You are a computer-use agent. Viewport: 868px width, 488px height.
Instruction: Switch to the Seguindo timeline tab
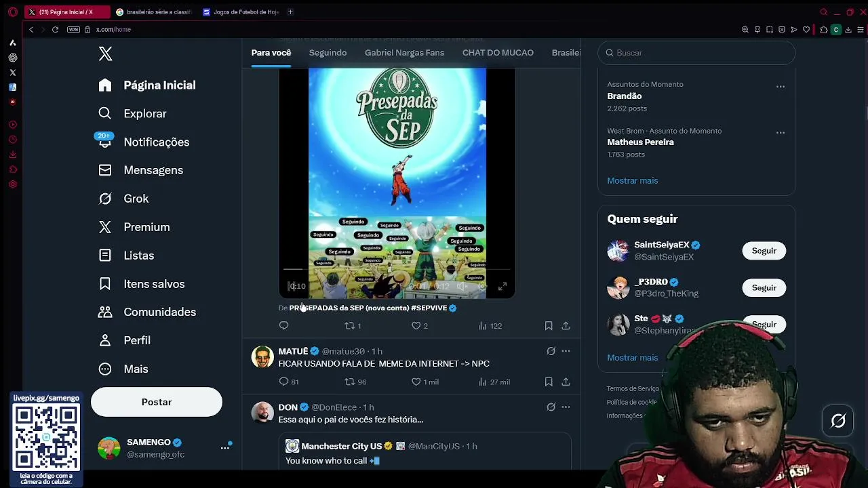(x=328, y=53)
